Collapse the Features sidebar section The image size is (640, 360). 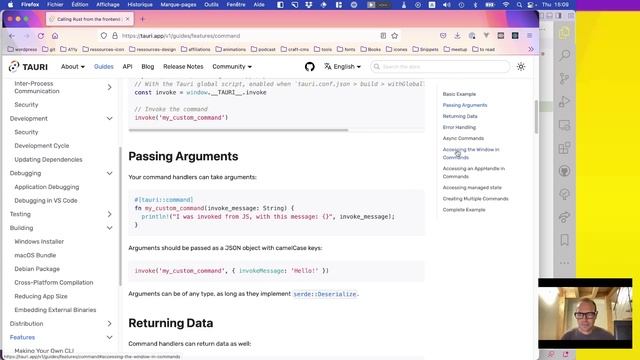coord(109,337)
